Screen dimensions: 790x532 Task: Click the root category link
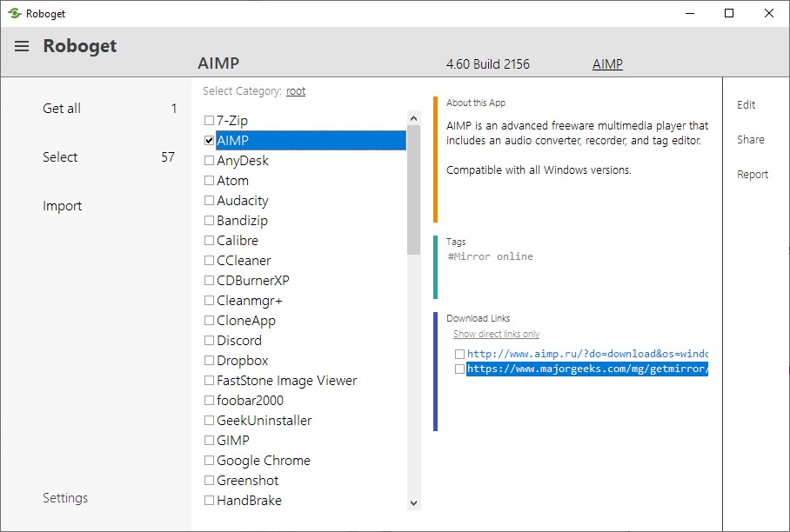(296, 90)
